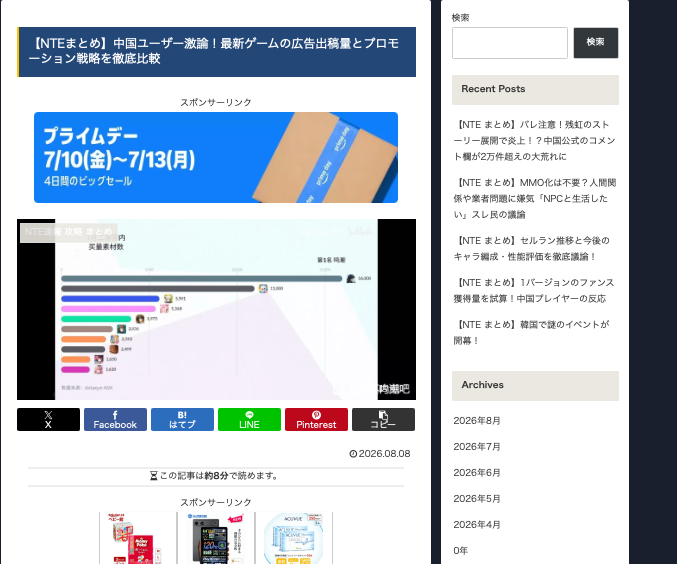The image size is (677, 564).
Task: Open the 2026年7月 archive
Action: pos(477,447)
